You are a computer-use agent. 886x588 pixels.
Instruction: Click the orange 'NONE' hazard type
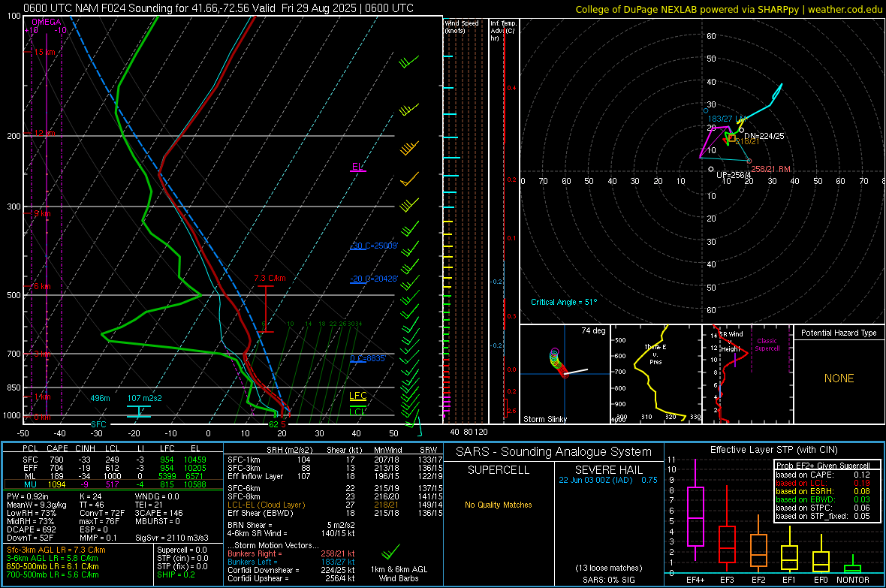(x=839, y=378)
